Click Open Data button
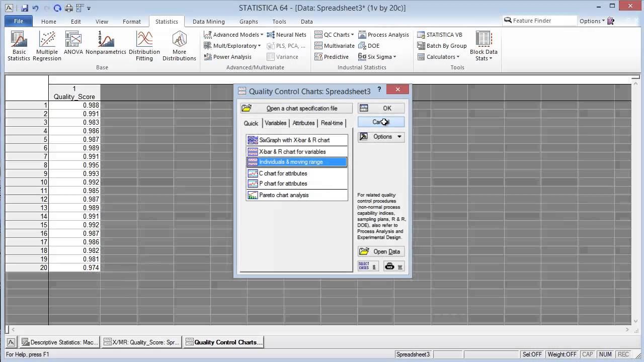 (381, 251)
